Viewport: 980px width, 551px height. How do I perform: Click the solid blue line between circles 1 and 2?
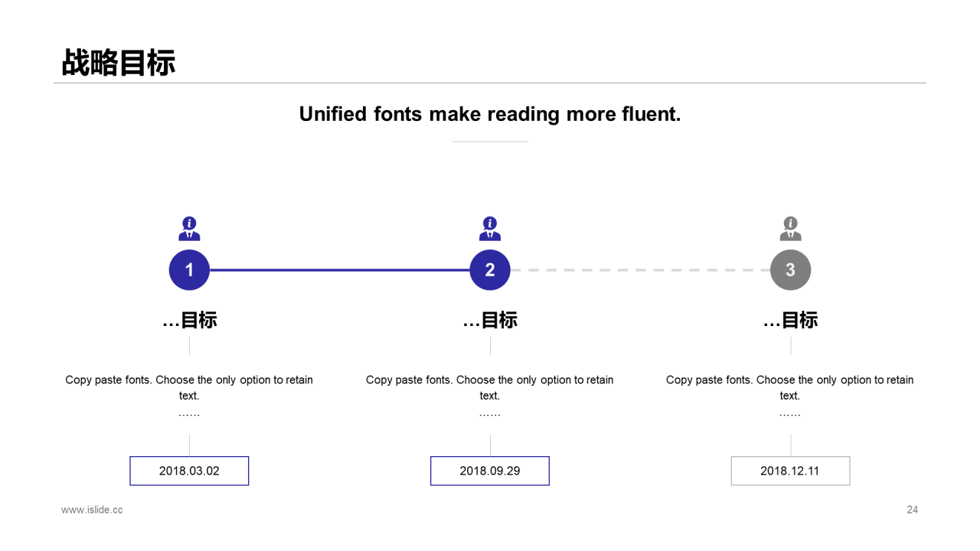[340, 270]
